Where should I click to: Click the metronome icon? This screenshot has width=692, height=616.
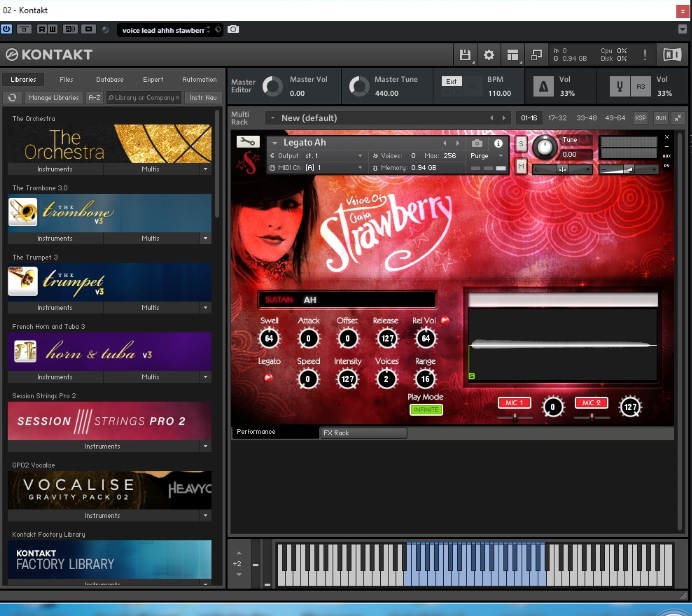(x=543, y=86)
